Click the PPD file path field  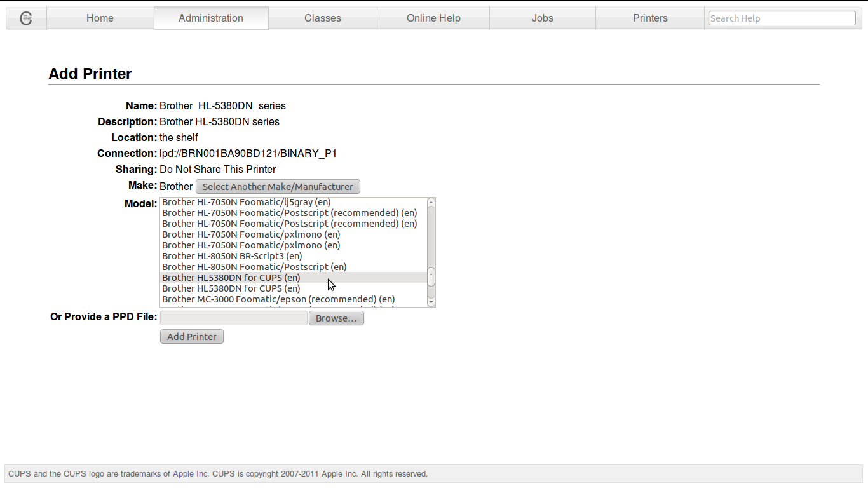click(233, 318)
